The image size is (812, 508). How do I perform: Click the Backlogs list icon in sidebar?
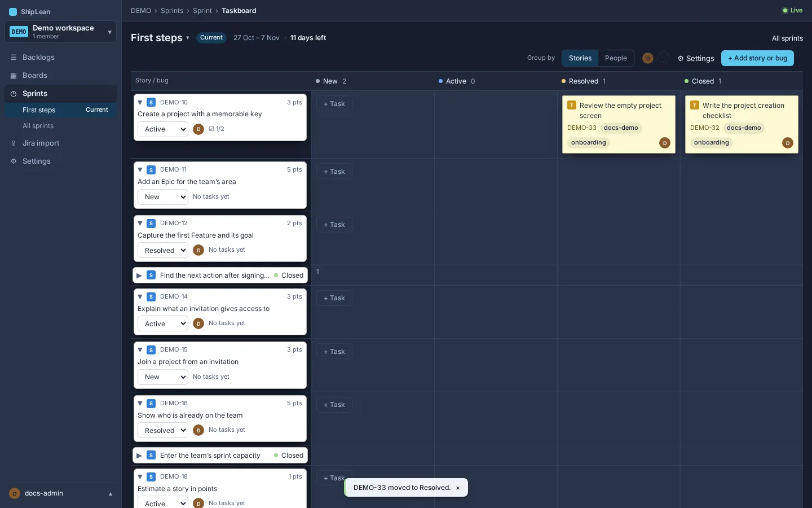[x=14, y=58]
